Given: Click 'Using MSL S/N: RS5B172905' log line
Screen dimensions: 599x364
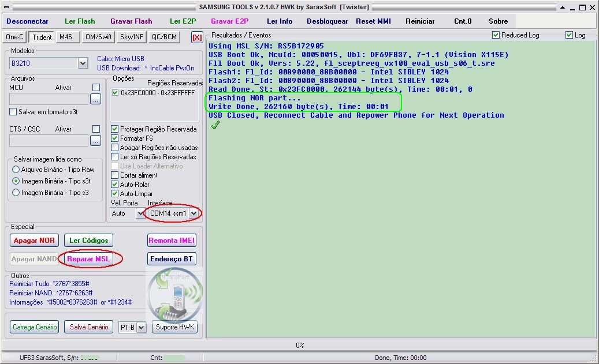Looking at the screenshot, I should [266, 46].
